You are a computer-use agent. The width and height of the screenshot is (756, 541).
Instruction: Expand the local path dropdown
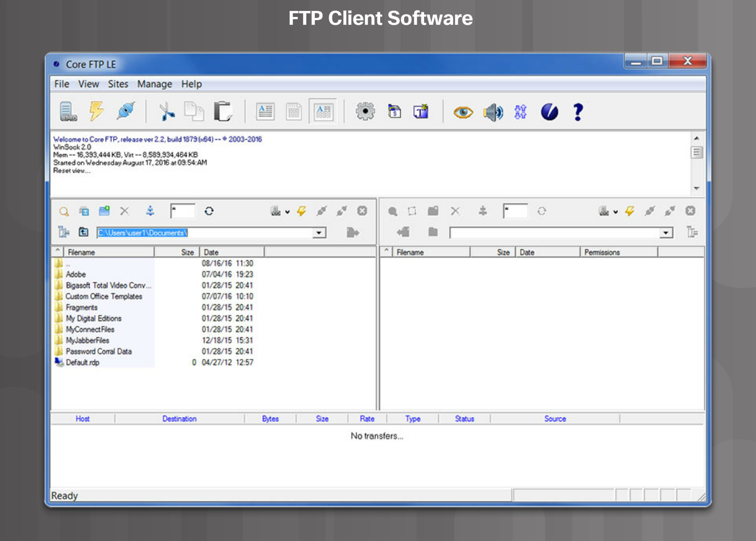[319, 232]
